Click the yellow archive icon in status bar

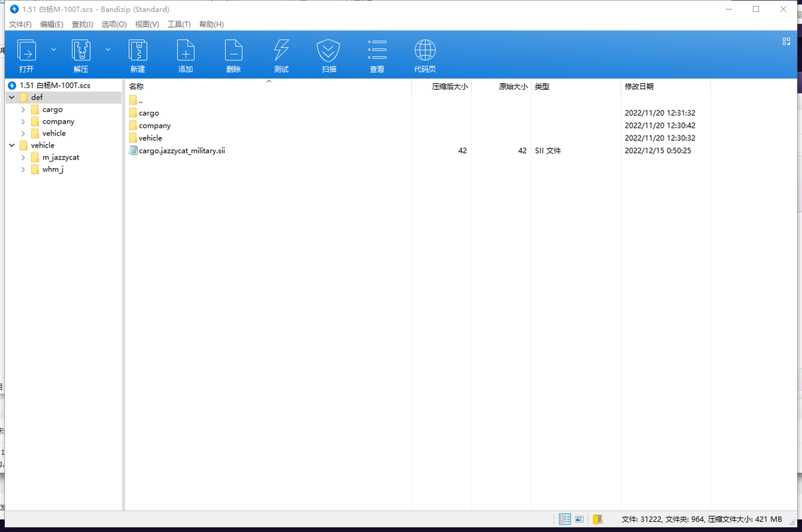[598, 519]
